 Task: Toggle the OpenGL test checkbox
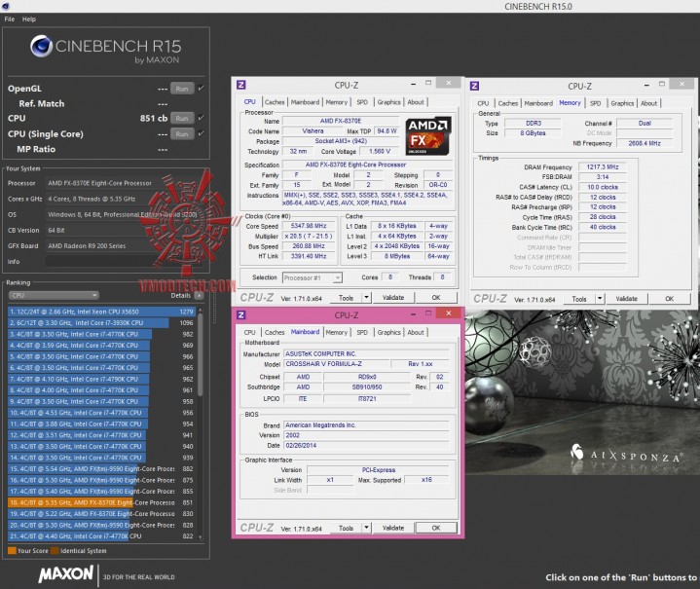201,88
